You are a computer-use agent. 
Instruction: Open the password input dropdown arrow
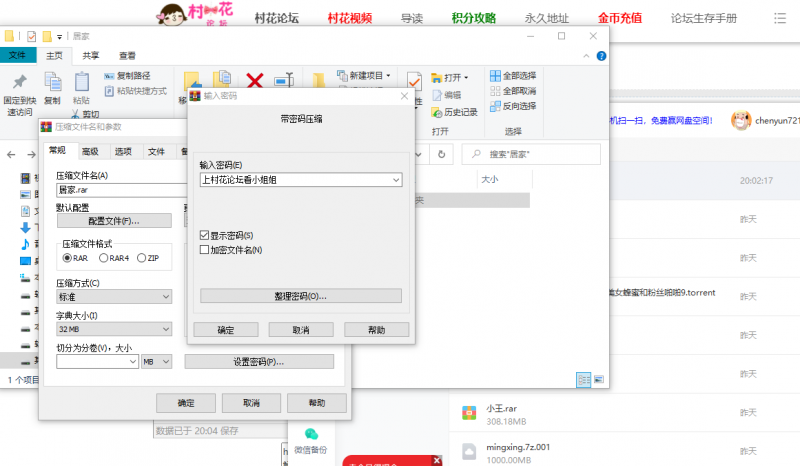396,179
